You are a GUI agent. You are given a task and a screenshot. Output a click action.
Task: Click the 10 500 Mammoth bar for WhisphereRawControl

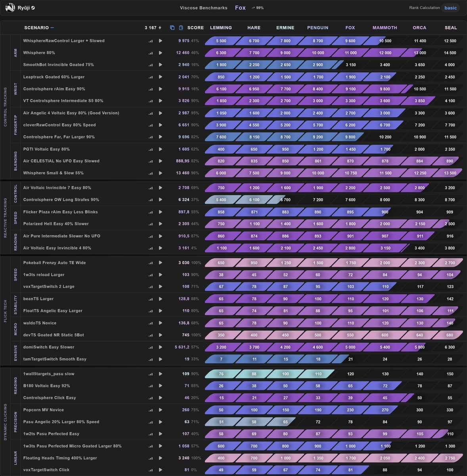[x=385, y=41]
